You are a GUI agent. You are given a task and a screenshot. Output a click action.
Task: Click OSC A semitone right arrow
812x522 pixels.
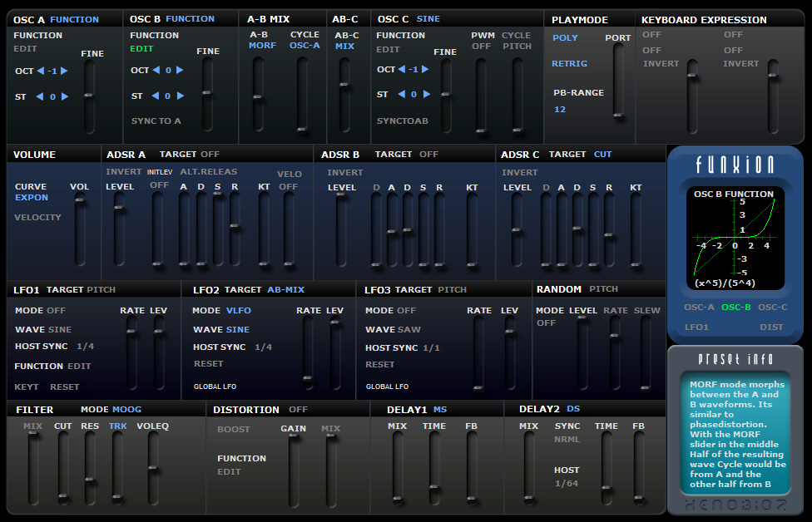[65, 96]
